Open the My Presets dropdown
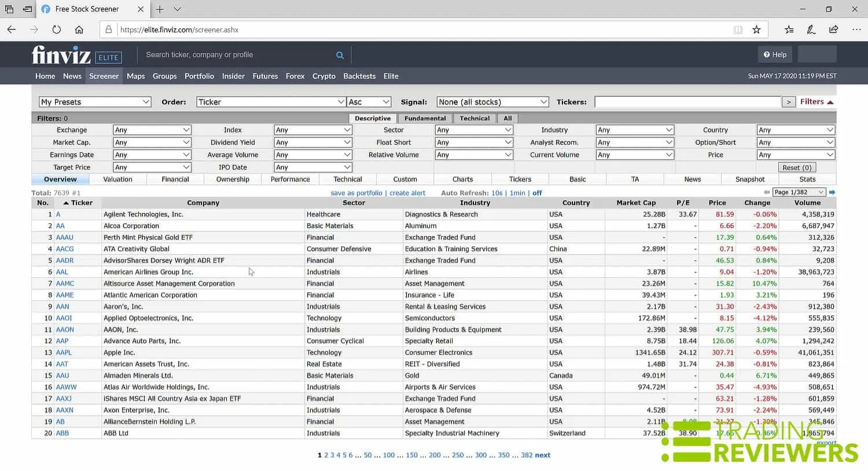The image size is (868, 471). click(x=95, y=102)
